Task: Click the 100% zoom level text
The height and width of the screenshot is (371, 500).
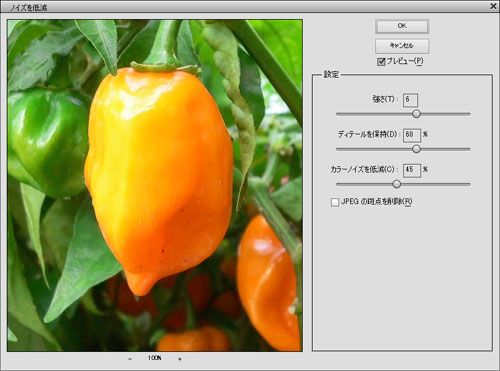Action: pos(154,358)
